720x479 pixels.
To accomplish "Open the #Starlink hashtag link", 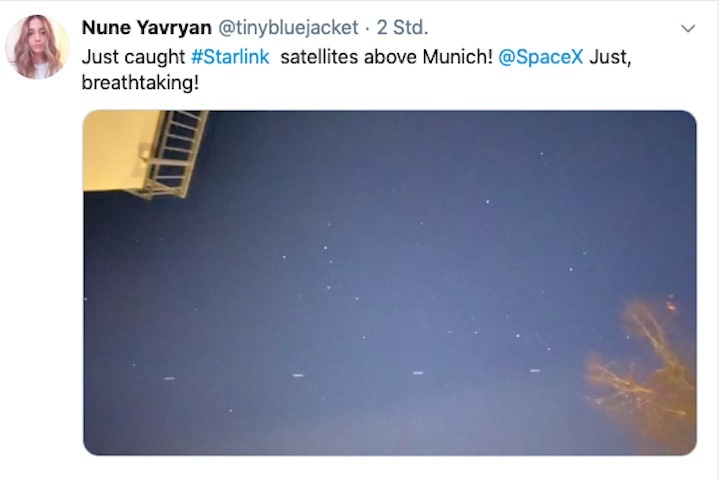I will click(x=230, y=57).
